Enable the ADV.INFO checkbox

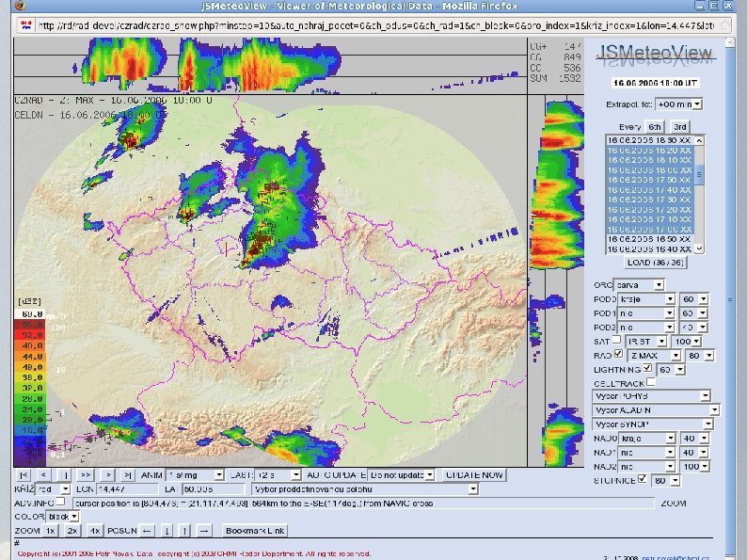point(60,502)
